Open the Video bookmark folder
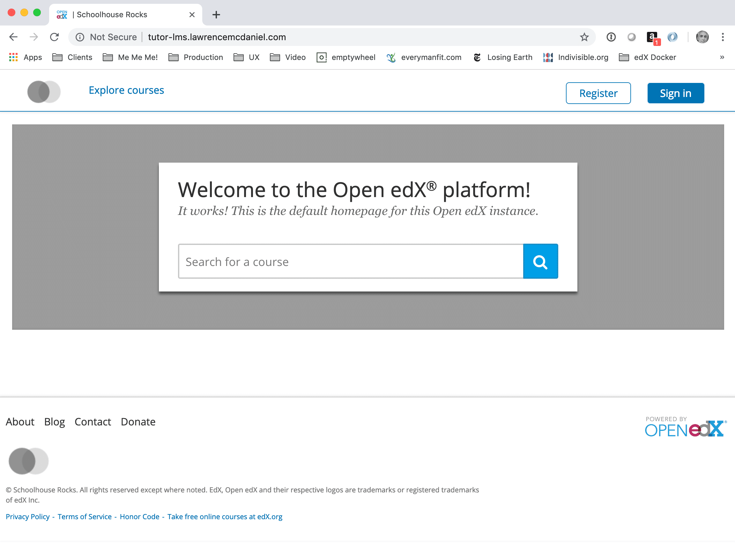The width and height of the screenshot is (735, 560). (288, 57)
